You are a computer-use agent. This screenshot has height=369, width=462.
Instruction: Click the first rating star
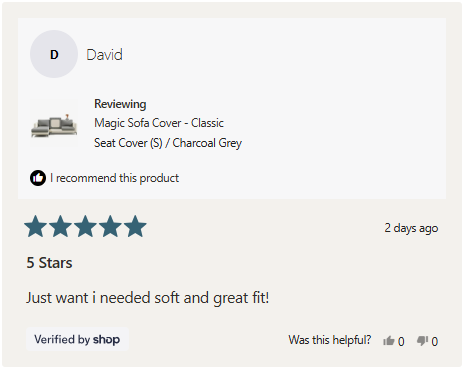pos(36,226)
